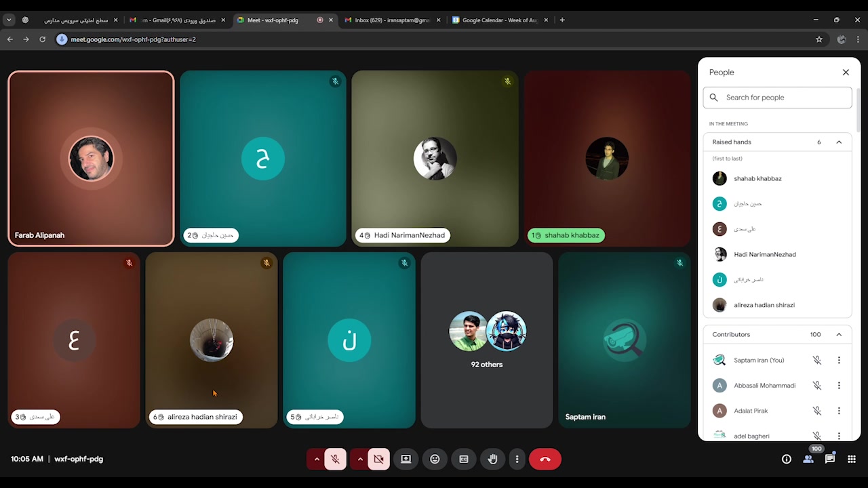Open the browser three-dot menu

click(x=857, y=39)
